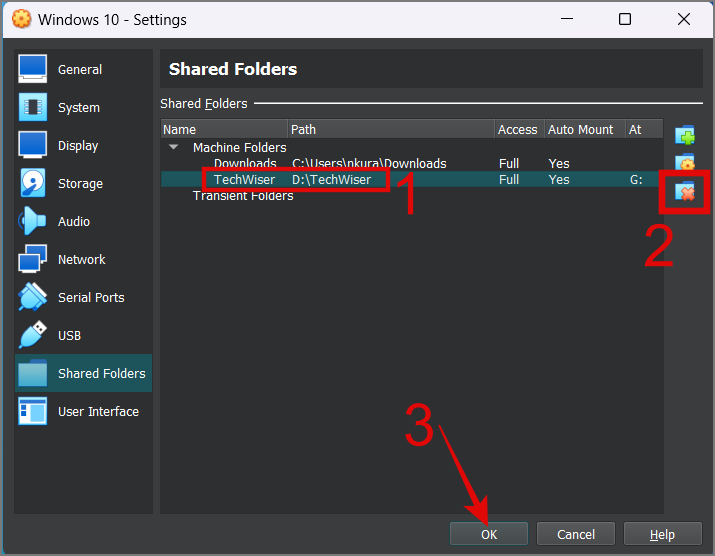Select the User Interface label

pos(98,411)
